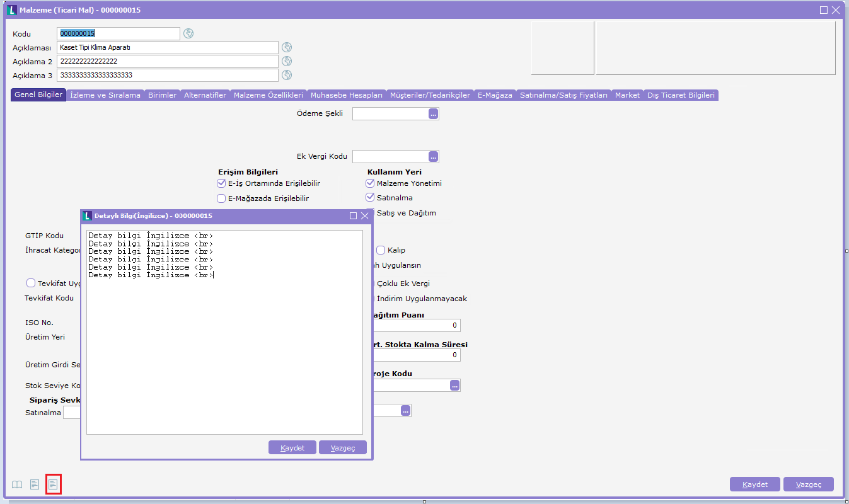Click the globe icon next to Açıklaması
The image size is (849, 504).
(x=287, y=47)
